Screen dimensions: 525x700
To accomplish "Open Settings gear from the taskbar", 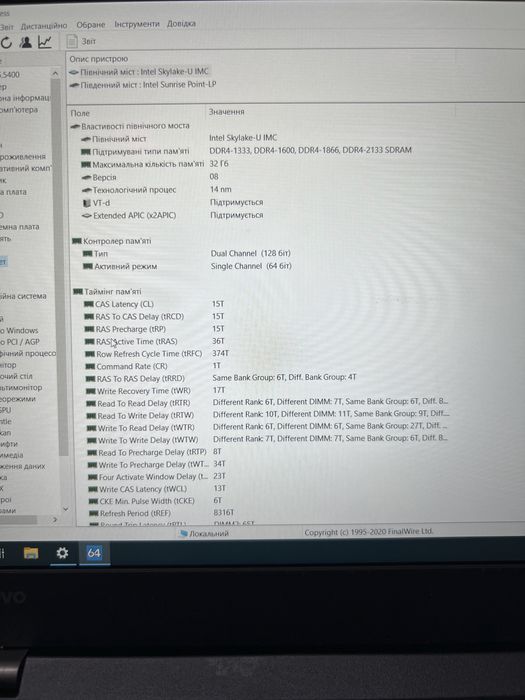I will (62, 554).
